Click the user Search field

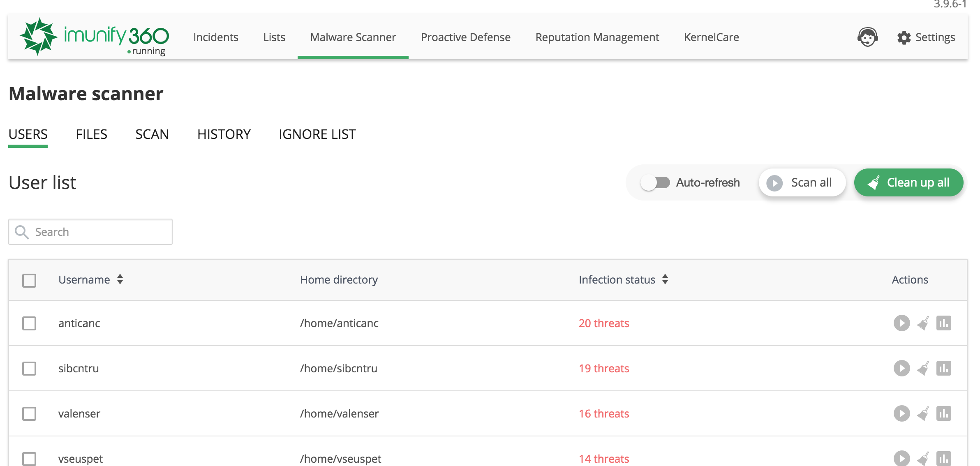[x=99, y=232]
